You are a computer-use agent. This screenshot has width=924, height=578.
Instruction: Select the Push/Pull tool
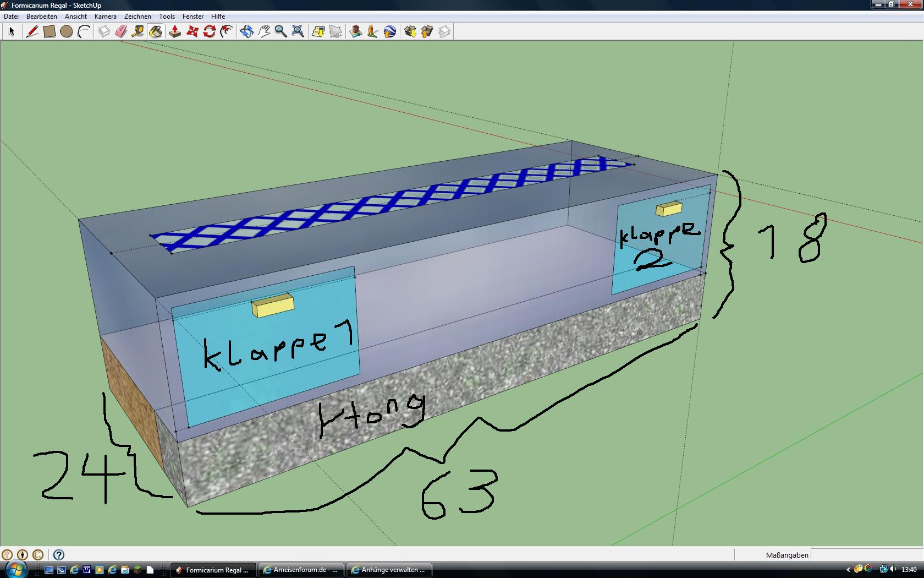(x=175, y=31)
